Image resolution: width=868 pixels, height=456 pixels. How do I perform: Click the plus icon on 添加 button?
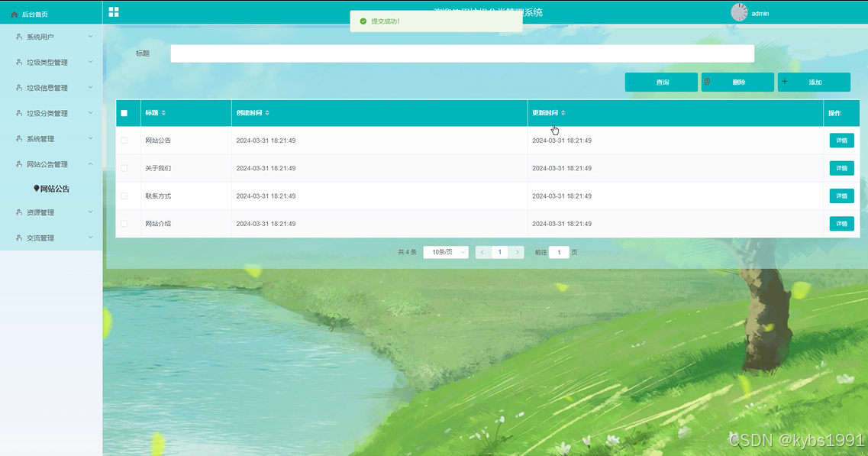[785, 82]
